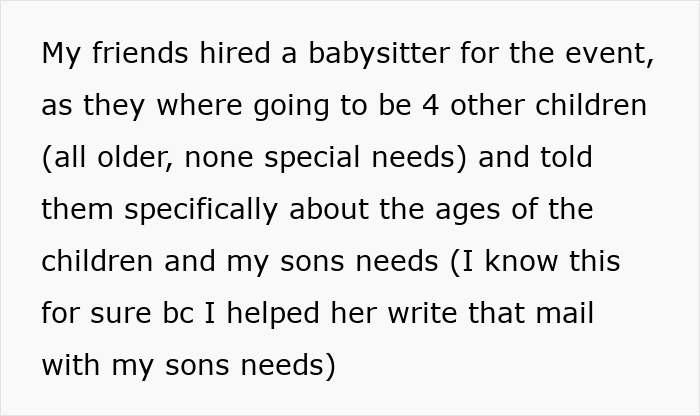Click the word "older," in parentheses
700x416 pixels.
click(x=135, y=157)
